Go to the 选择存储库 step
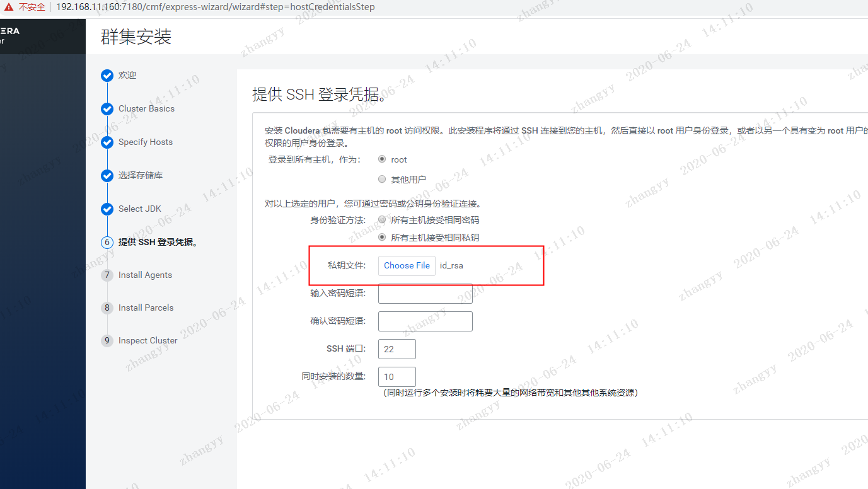This screenshot has width=868, height=489. [x=141, y=176]
